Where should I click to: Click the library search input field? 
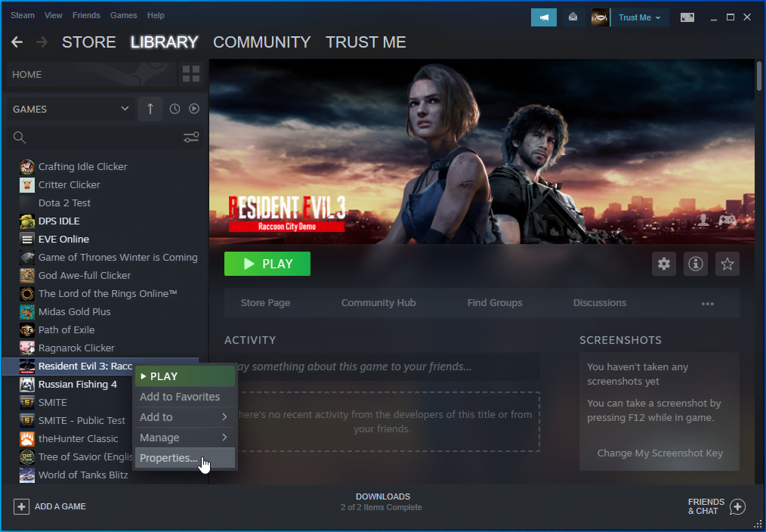[104, 138]
